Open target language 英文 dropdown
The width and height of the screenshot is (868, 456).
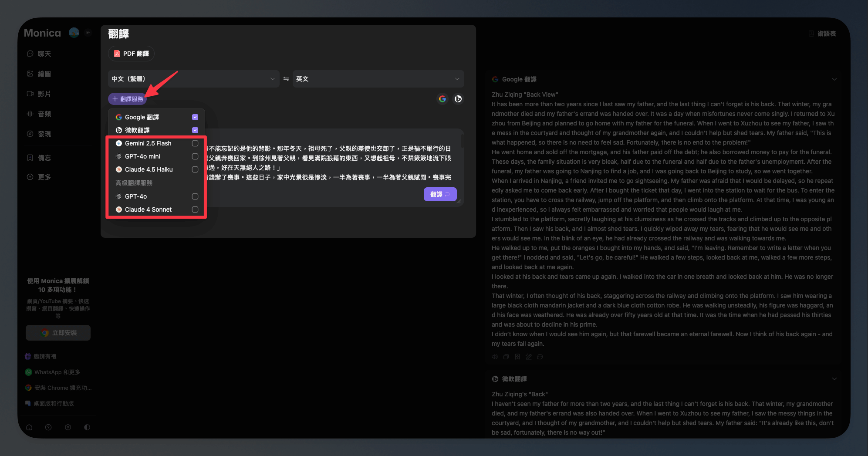point(378,79)
